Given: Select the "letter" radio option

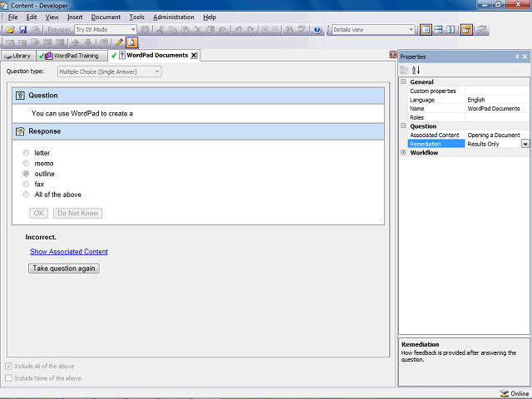Looking at the screenshot, I should (26, 153).
